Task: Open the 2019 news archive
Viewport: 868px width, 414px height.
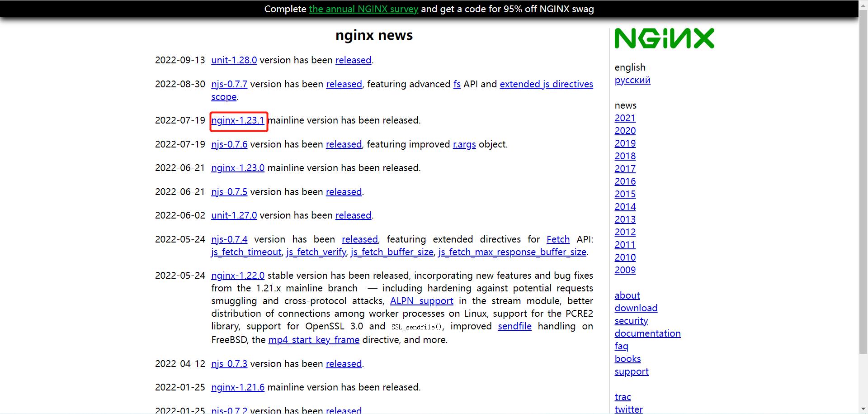Action: [625, 143]
